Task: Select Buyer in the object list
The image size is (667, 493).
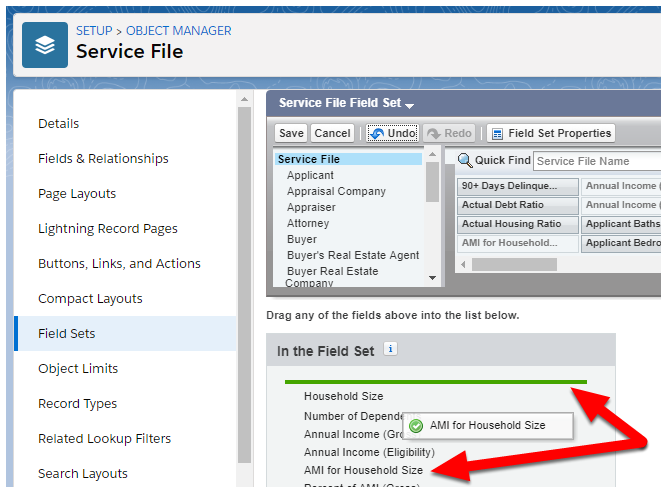Action: (x=302, y=239)
